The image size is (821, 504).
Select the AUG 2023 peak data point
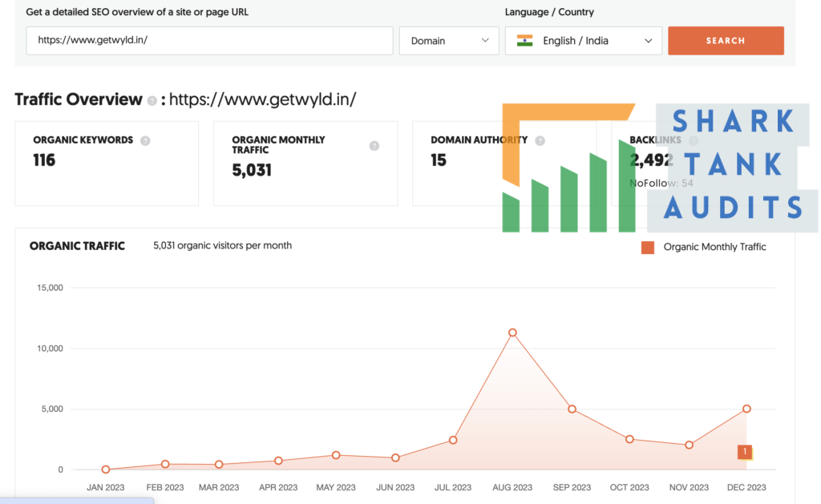512,333
